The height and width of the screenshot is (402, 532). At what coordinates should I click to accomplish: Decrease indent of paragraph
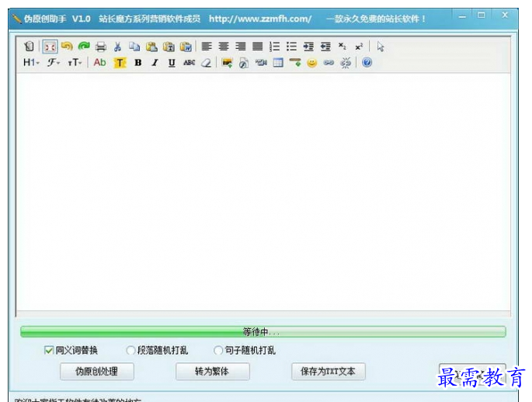tap(325, 46)
